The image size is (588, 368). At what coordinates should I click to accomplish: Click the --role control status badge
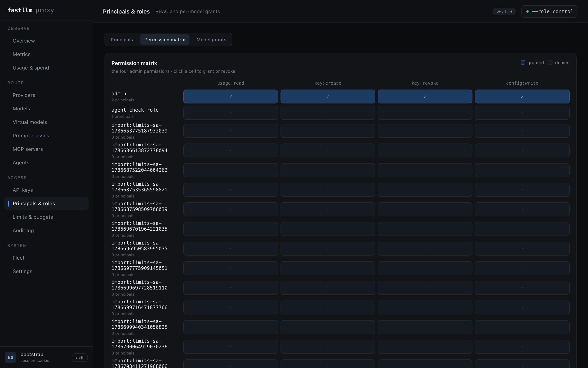coord(550,11)
